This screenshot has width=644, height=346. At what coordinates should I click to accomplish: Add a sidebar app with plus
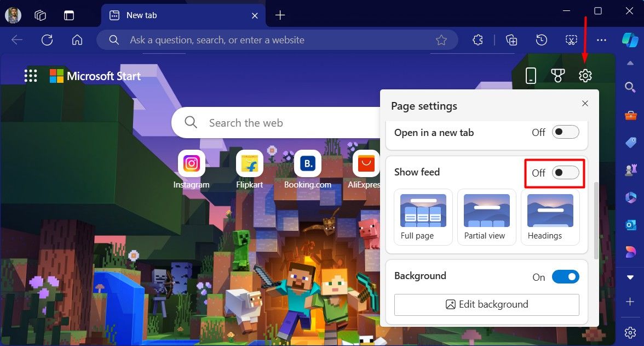click(x=630, y=302)
